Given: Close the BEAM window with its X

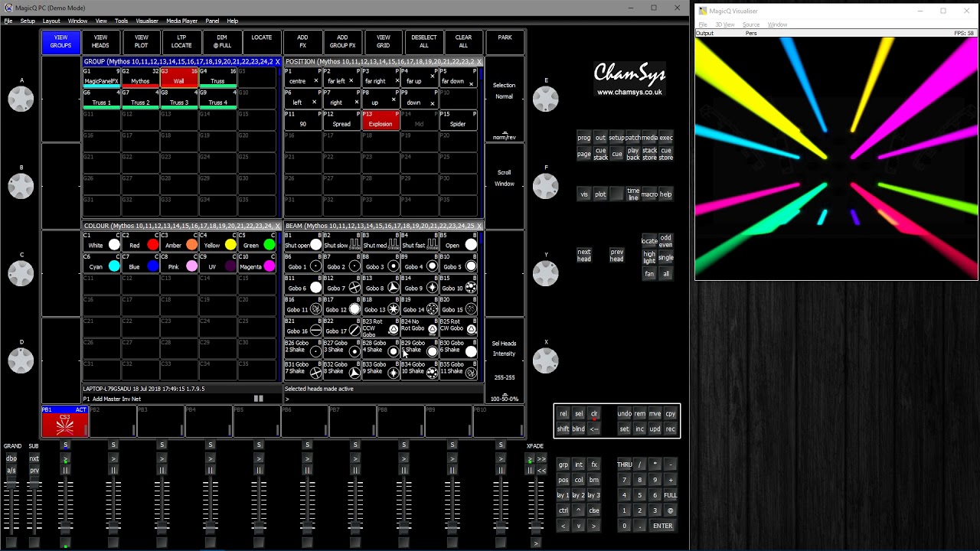Looking at the screenshot, I should 479,226.
